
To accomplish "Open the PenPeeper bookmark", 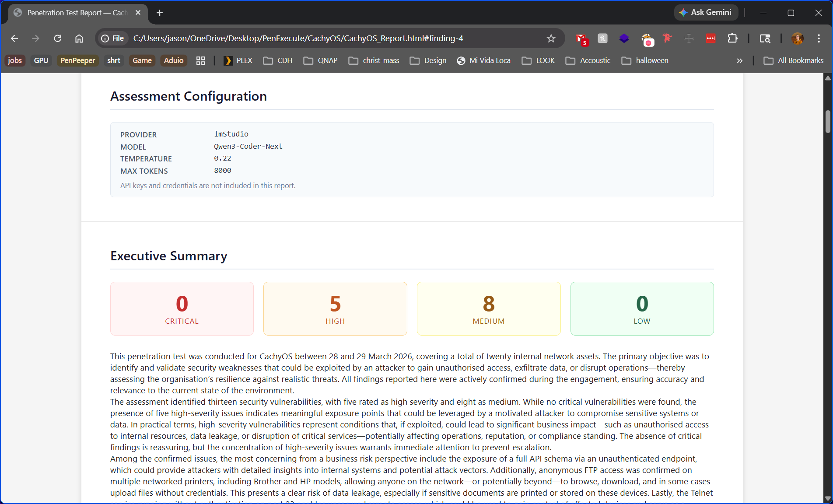I will pyautogui.click(x=77, y=61).
